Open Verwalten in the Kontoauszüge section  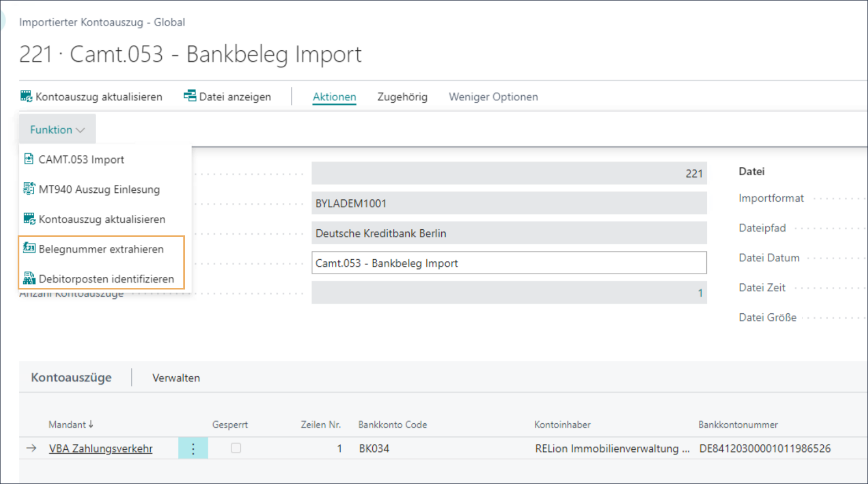click(176, 378)
